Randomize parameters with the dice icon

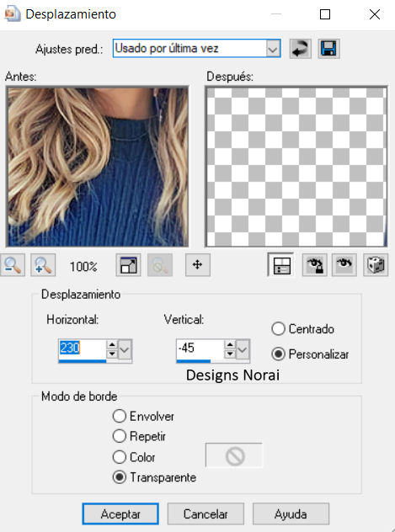coord(376,265)
